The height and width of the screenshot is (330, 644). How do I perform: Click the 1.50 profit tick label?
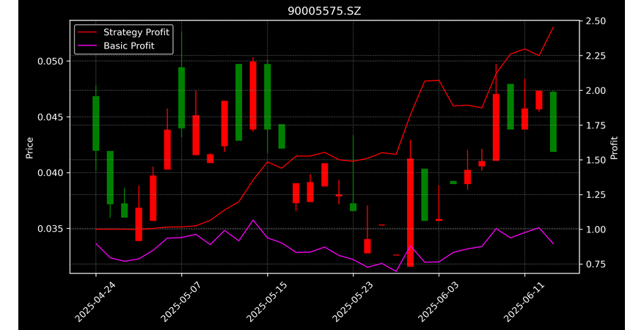(x=594, y=160)
